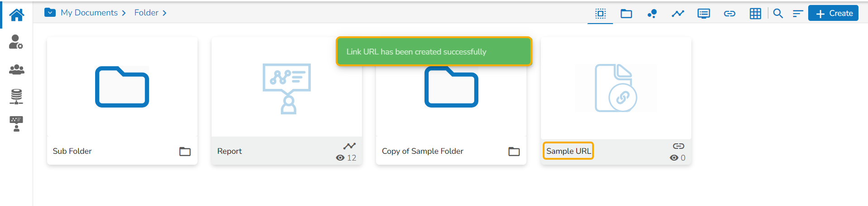Open the presentation sidebar icon

point(16,123)
